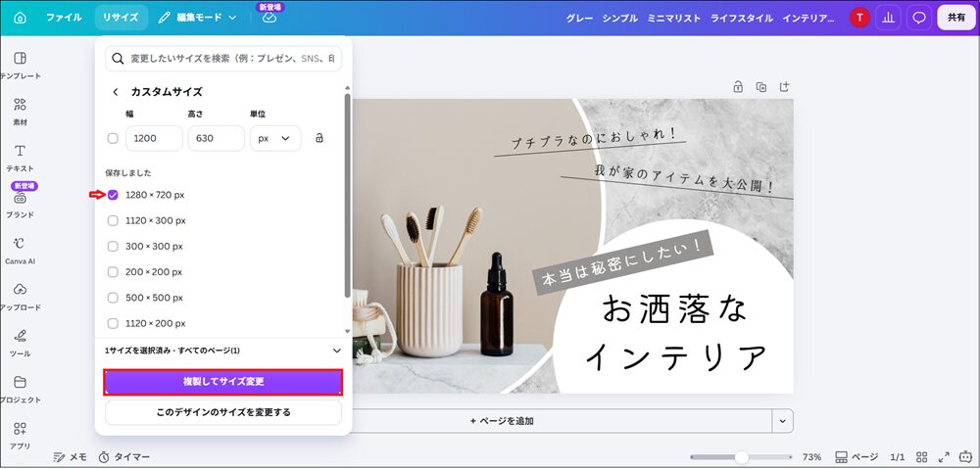Open the grid view icon
This screenshot has width=980, height=469.
click(921, 457)
